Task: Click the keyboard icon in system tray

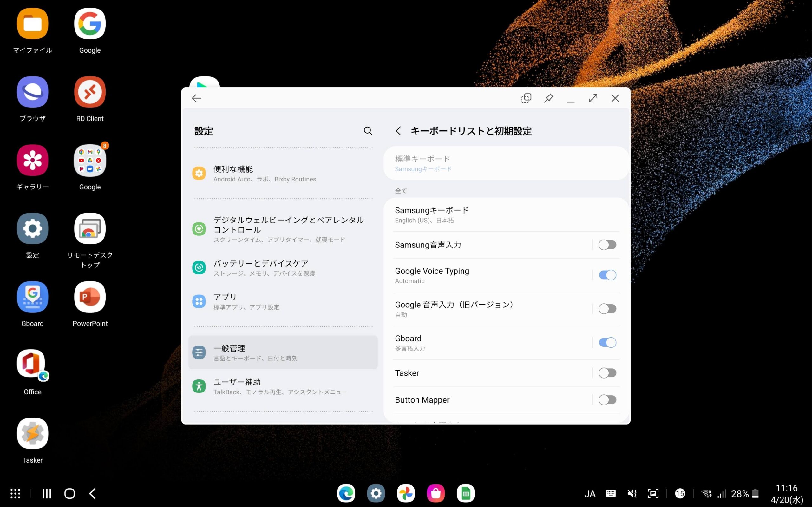Action: pos(611,493)
